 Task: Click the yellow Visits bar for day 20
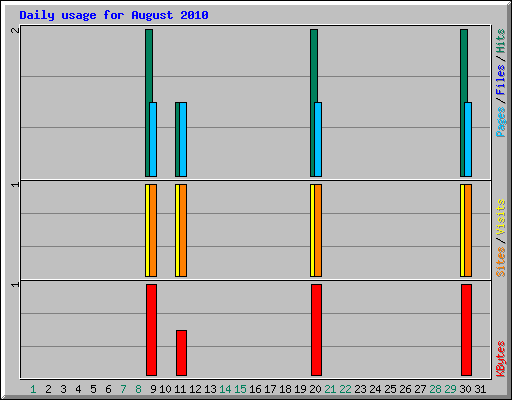(x=312, y=230)
